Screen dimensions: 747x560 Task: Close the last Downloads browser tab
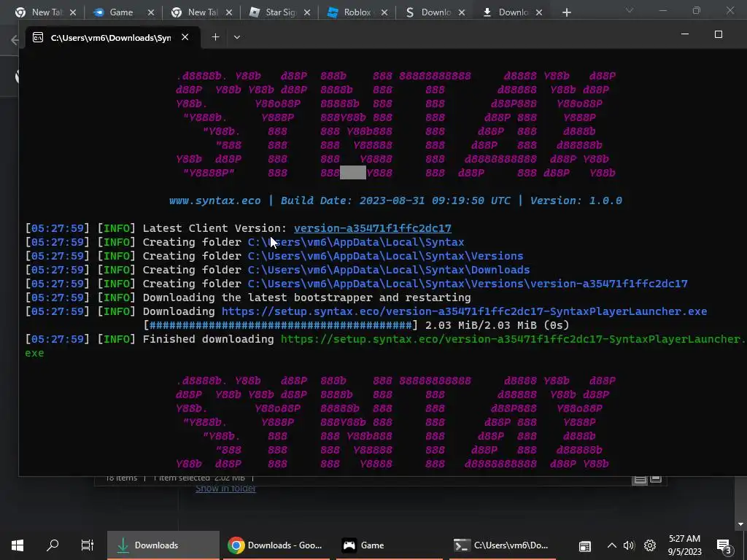click(x=539, y=13)
